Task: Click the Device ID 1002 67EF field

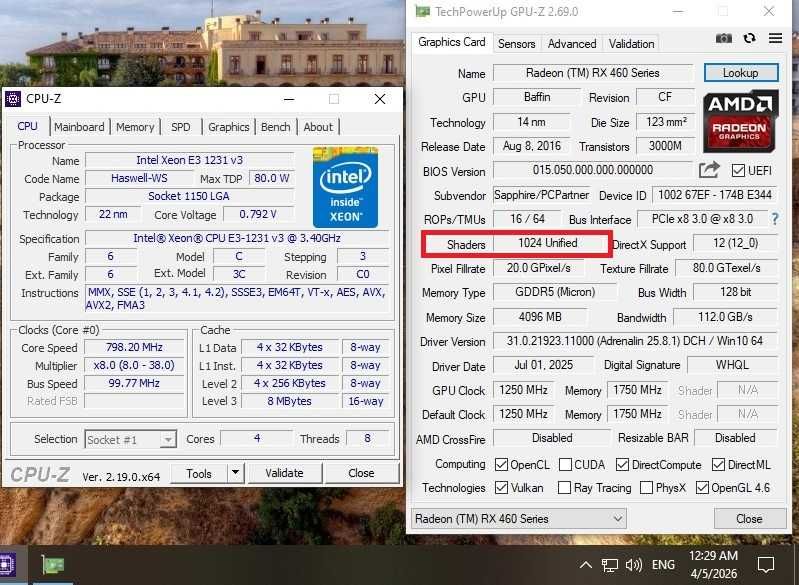Action: (715, 195)
